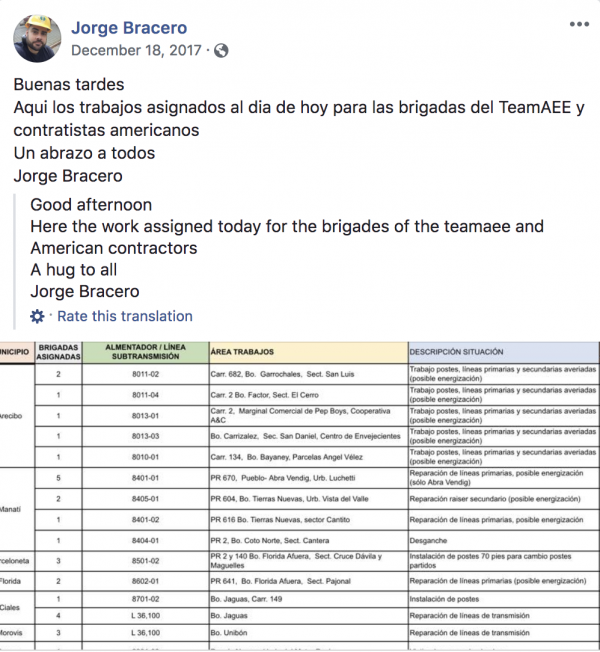This screenshot has width=600, height=652.
Task: Click the Rate this translation link
Action: click(x=125, y=316)
